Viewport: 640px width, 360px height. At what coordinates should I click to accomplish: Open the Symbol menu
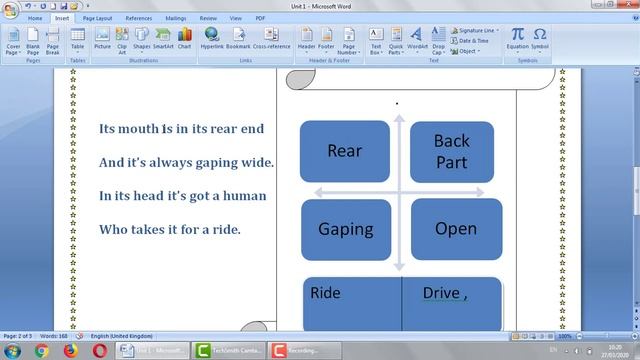(540, 41)
